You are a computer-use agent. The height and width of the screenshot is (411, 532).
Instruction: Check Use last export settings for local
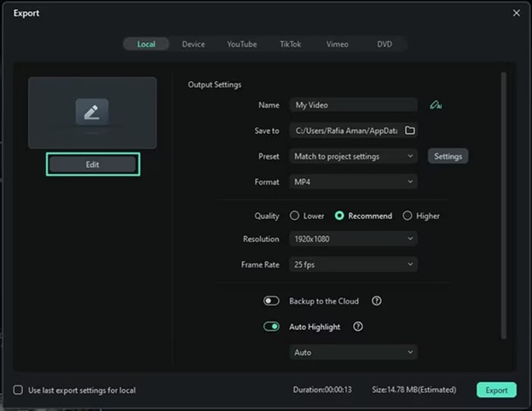click(18, 391)
